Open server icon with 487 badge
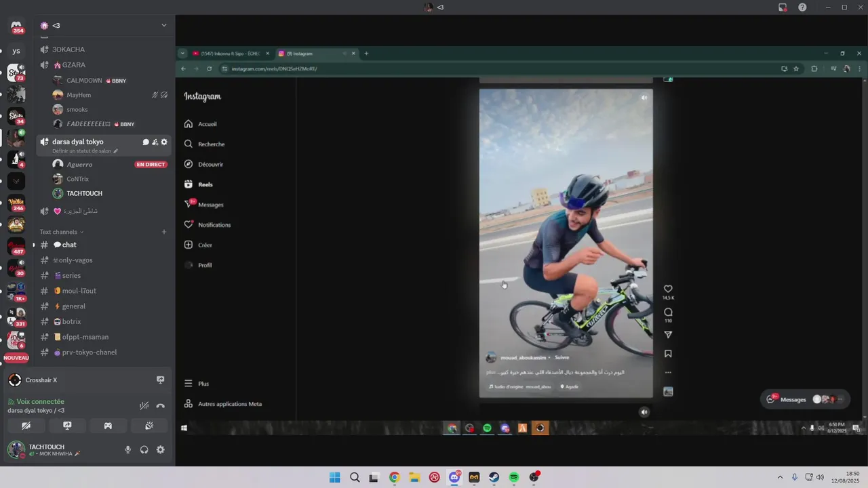 (16, 246)
